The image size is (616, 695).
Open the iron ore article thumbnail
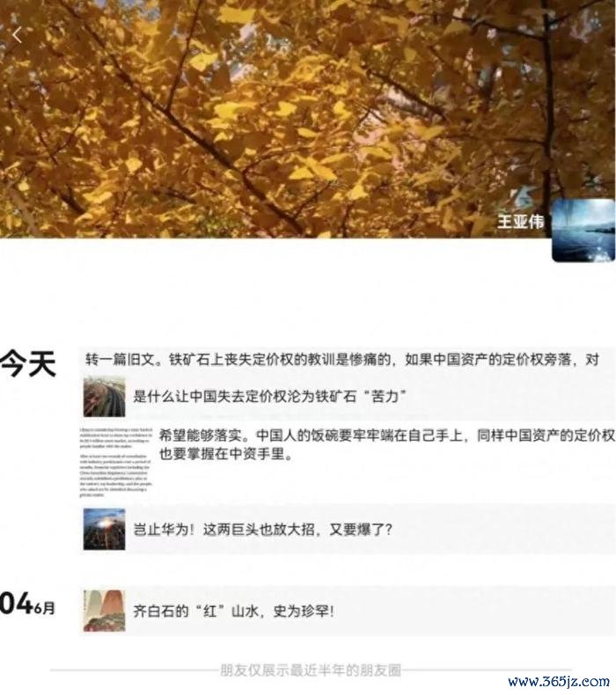(104, 396)
